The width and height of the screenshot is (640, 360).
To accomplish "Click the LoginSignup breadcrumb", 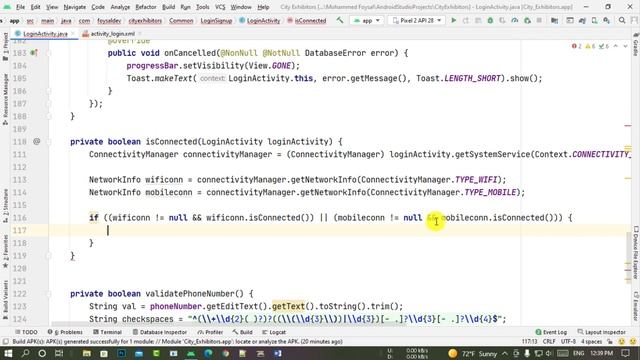I will [216, 20].
